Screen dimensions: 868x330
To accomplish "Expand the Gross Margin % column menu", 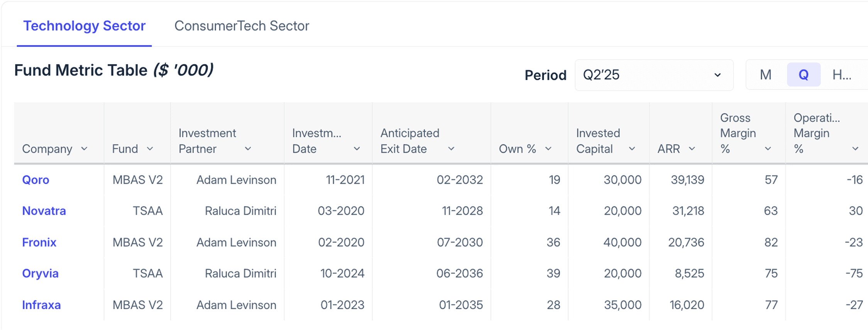I will point(768,149).
